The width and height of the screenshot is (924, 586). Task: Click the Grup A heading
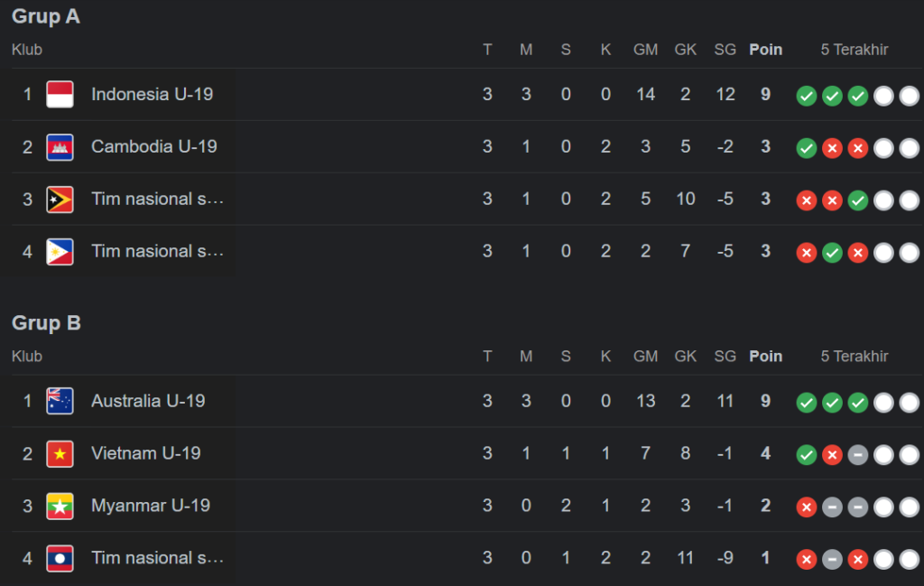click(x=46, y=16)
